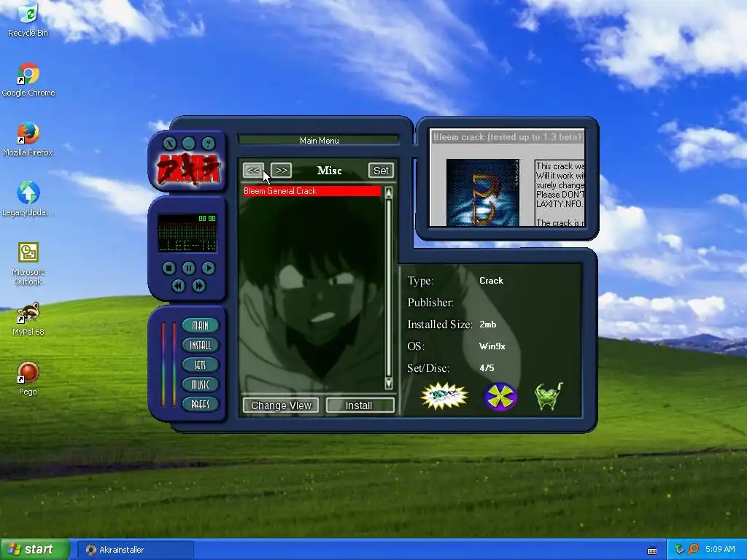Open the Pego desktop shortcut
747x560 pixels.
tap(28, 379)
